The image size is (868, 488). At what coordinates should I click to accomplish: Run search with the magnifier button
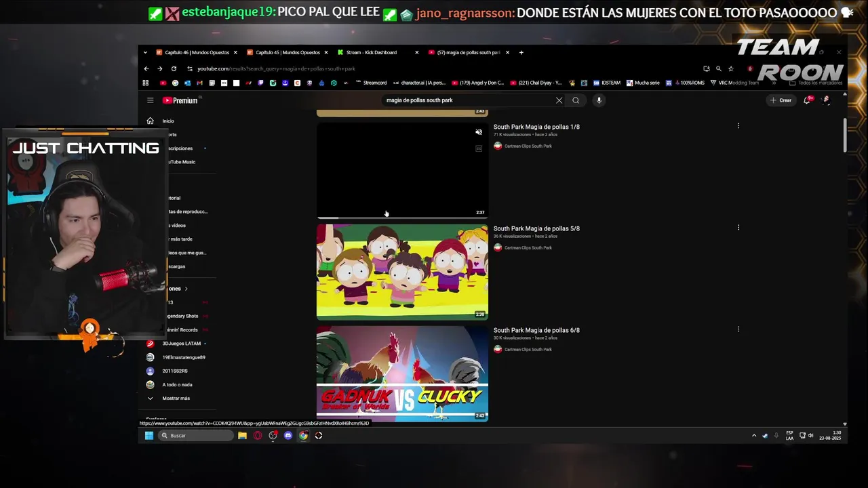click(576, 100)
